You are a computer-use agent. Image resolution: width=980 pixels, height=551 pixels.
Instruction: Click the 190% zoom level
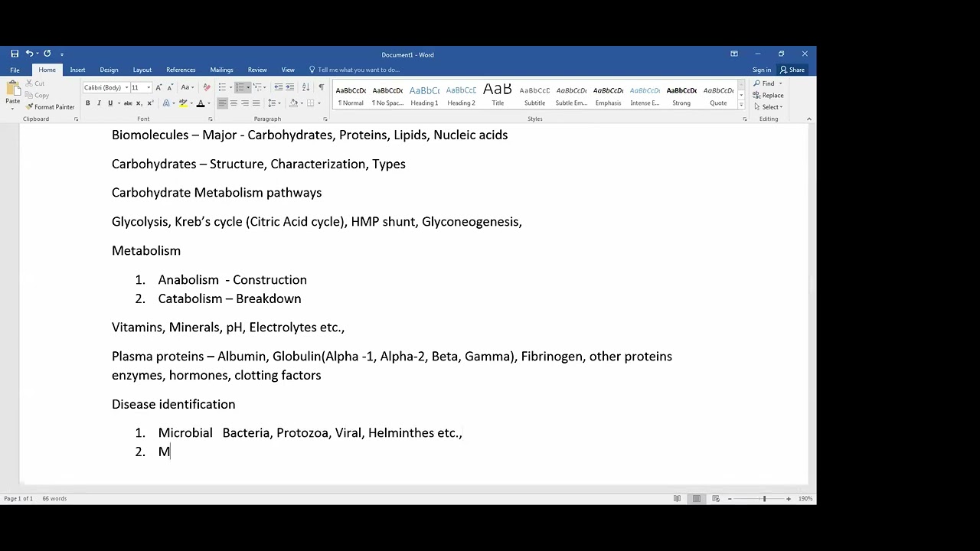805,498
